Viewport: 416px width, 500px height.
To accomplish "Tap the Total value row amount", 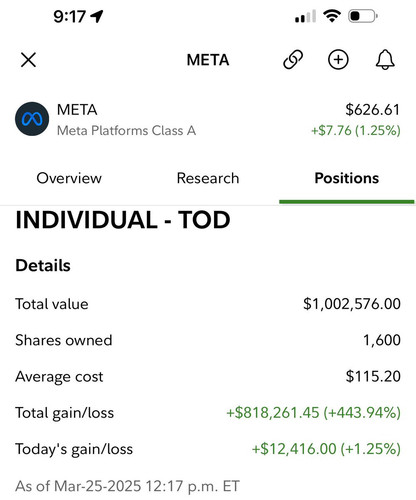I will point(352,304).
